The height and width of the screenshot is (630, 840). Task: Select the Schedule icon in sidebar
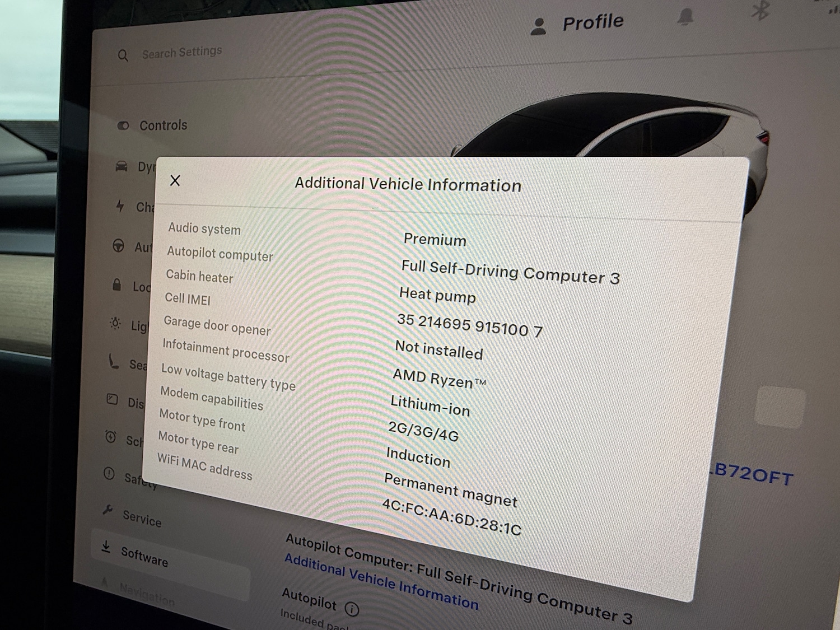point(111,437)
